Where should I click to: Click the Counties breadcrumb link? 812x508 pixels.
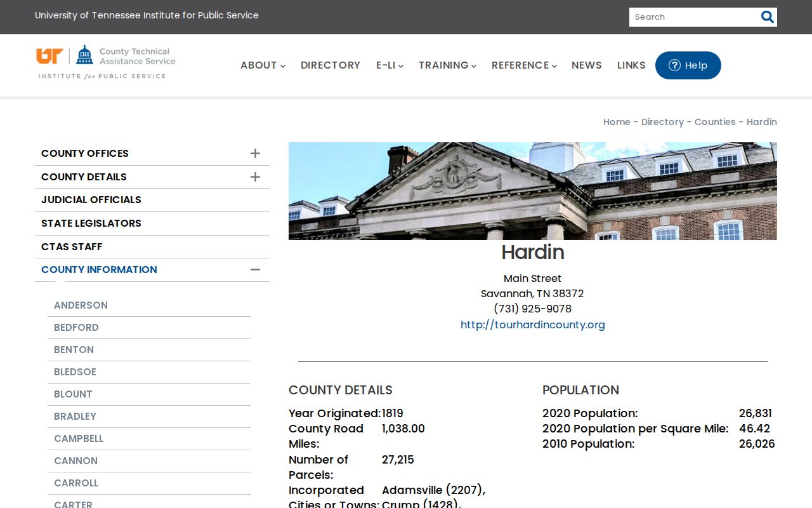[715, 122]
